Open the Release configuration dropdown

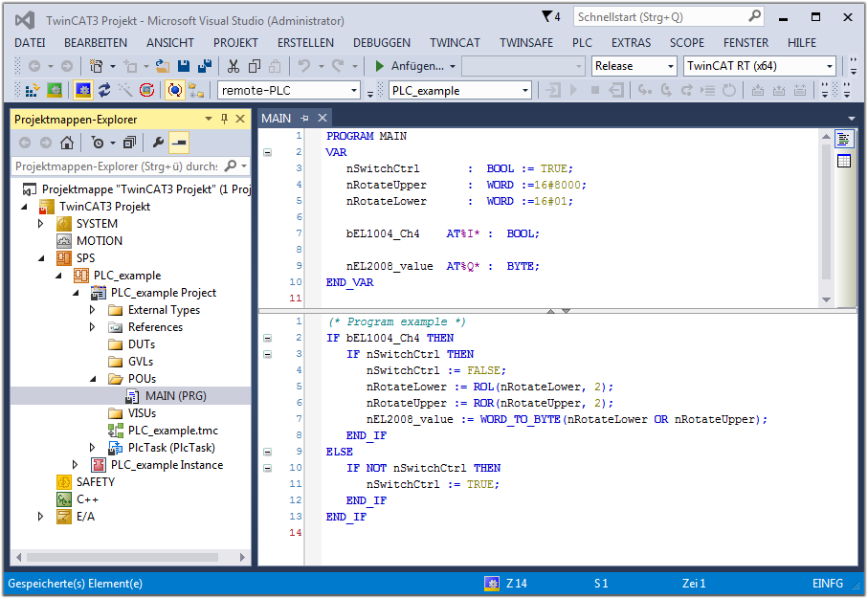coord(669,66)
